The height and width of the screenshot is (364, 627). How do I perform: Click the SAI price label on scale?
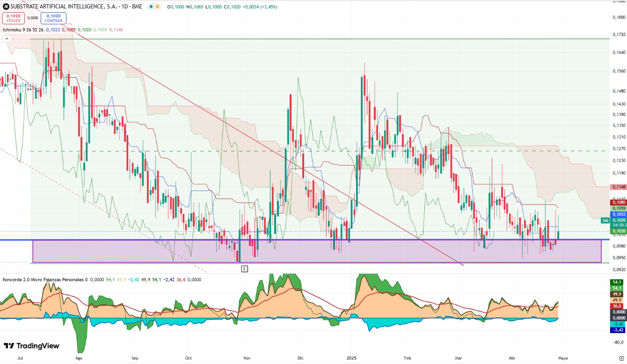[605, 220]
